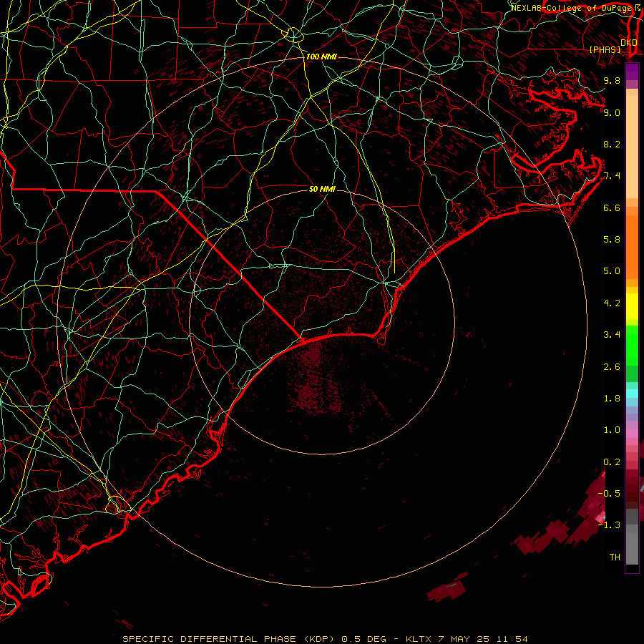Click the 9.0 scale value

coord(612,112)
